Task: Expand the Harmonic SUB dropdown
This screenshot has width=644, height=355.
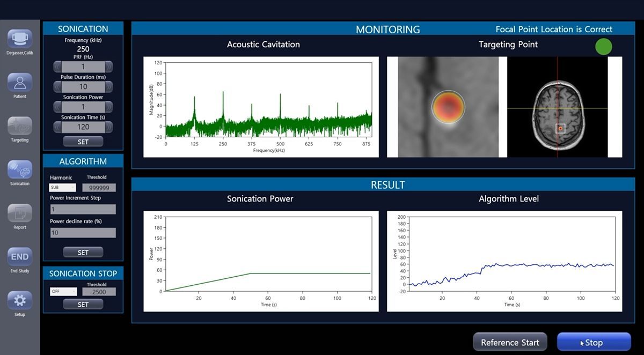Action: [x=63, y=188]
